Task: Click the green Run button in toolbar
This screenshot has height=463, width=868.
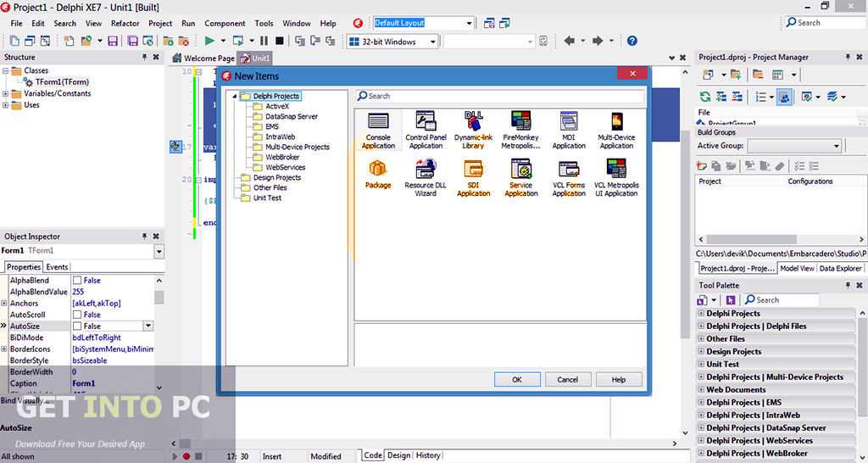Action: 210,41
